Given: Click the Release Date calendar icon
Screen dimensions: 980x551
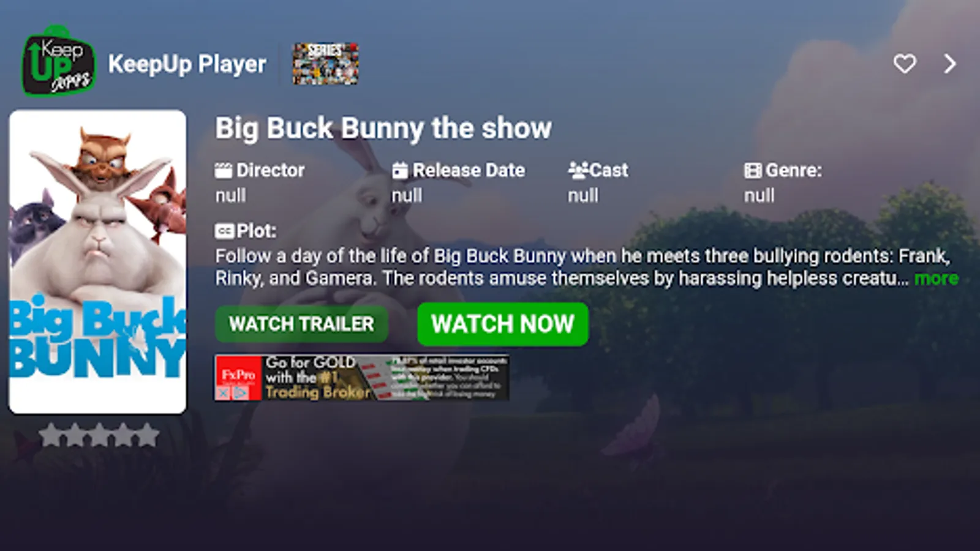Looking at the screenshot, I should click(x=400, y=170).
